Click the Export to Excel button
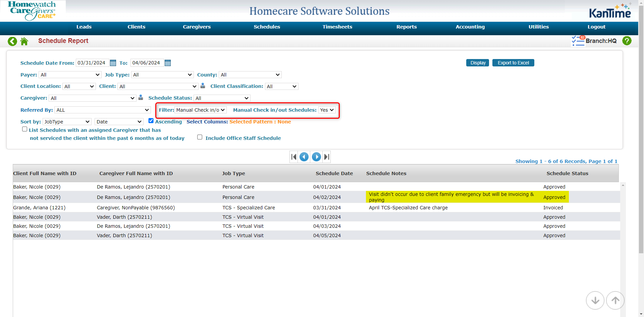 513,63
